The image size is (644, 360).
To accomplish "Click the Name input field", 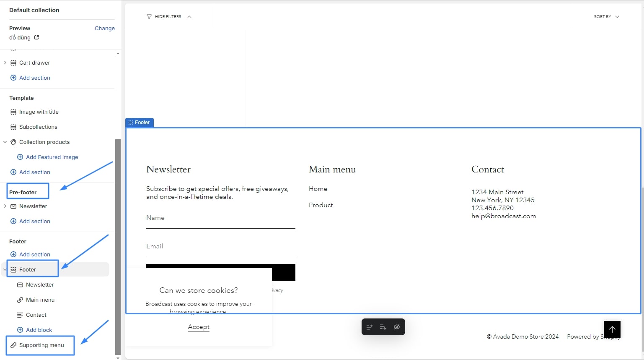I will click(x=221, y=218).
